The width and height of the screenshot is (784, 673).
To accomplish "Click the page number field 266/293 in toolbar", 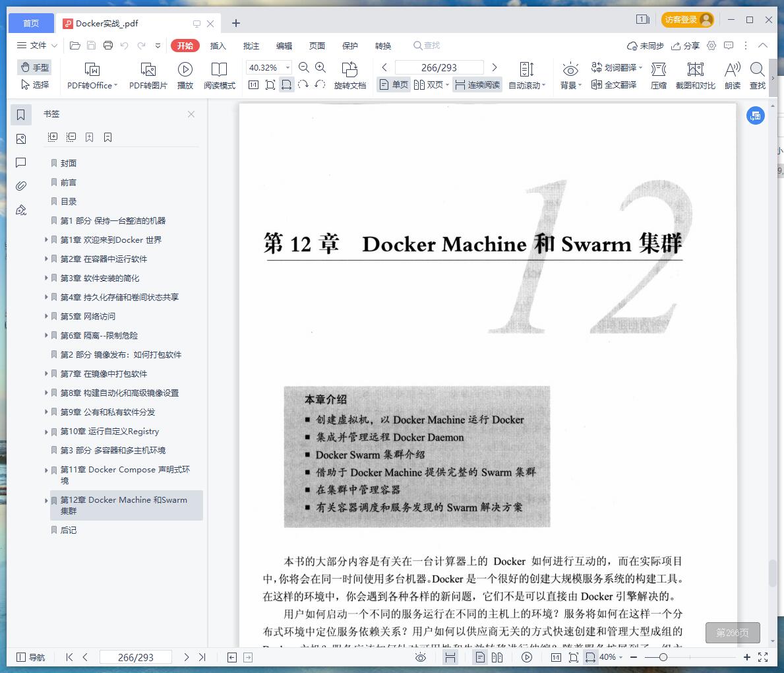I will 439,67.
